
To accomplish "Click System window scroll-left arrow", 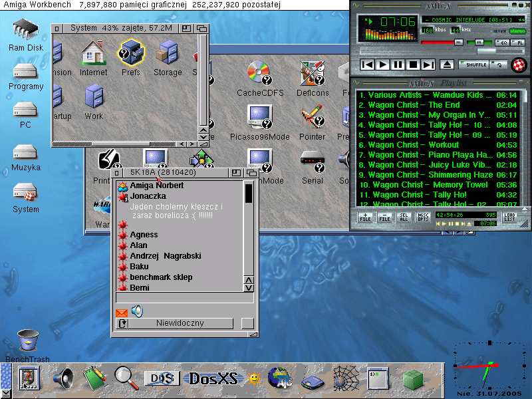I will [x=182, y=144].
